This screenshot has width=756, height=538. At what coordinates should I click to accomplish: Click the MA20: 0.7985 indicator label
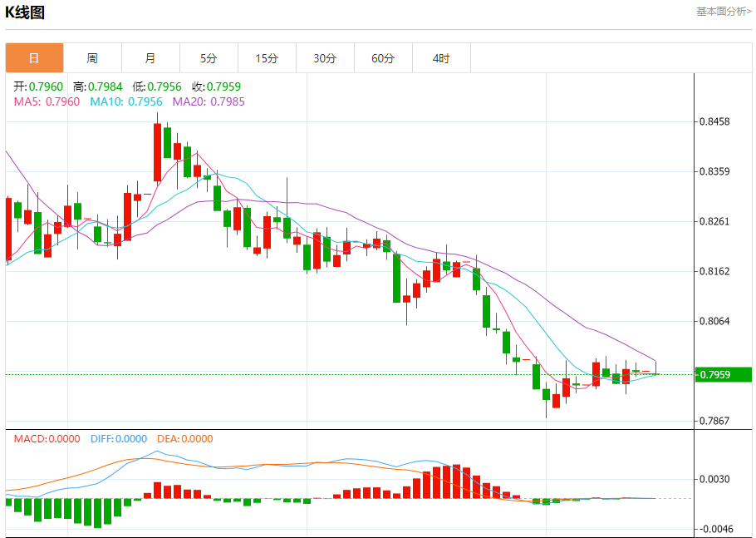click(x=209, y=101)
